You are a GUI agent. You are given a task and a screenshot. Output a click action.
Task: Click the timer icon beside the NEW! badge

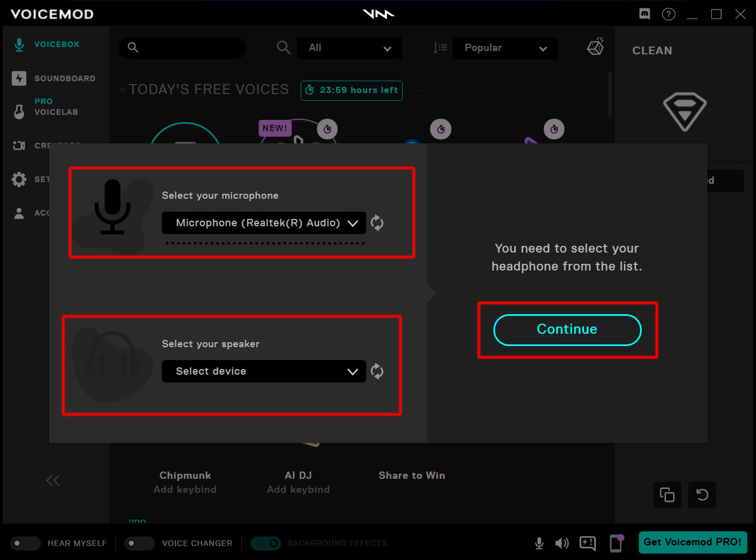328,129
